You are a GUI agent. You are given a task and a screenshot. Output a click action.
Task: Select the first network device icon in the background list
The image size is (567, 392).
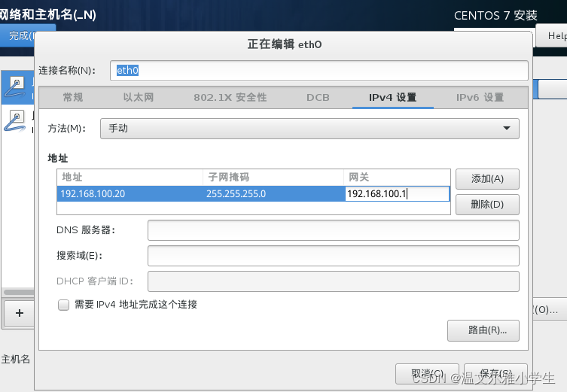point(15,87)
